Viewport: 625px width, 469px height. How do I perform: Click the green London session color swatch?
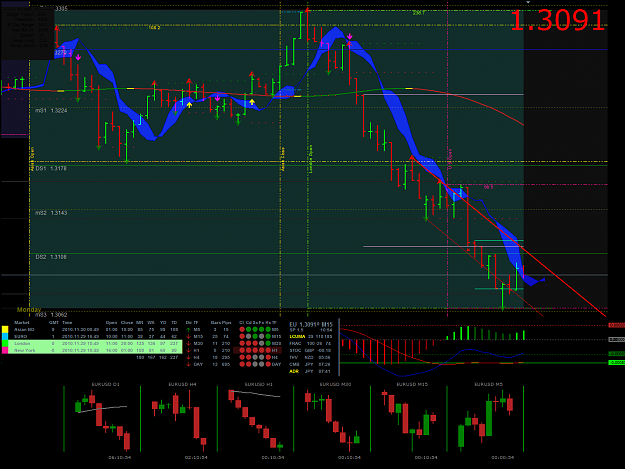(x=5, y=343)
